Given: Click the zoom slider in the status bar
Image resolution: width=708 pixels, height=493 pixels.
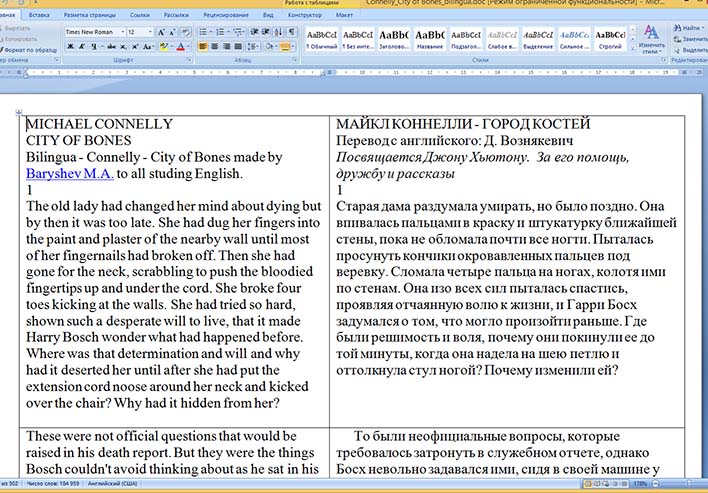Looking at the screenshot, I should [x=689, y=484].
